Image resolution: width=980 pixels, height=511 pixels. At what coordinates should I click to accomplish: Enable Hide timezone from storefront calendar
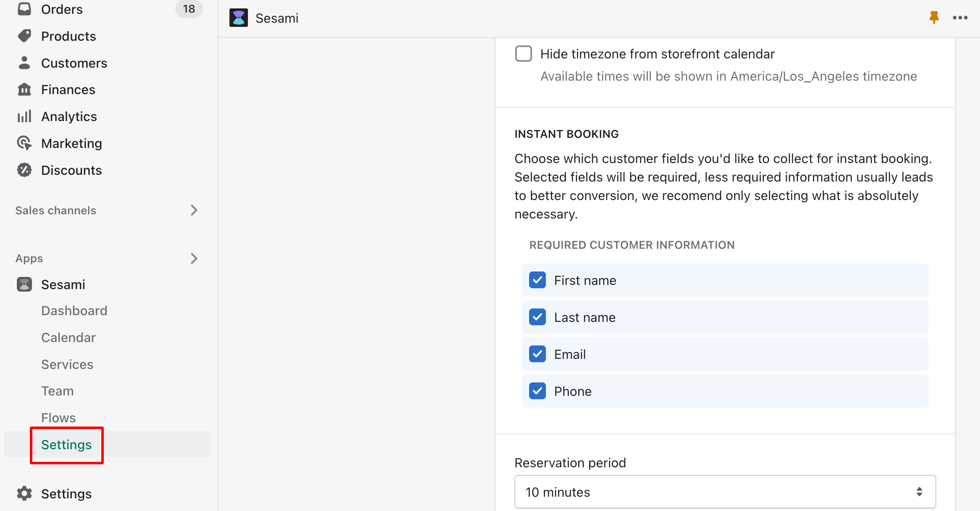(524, 54)
